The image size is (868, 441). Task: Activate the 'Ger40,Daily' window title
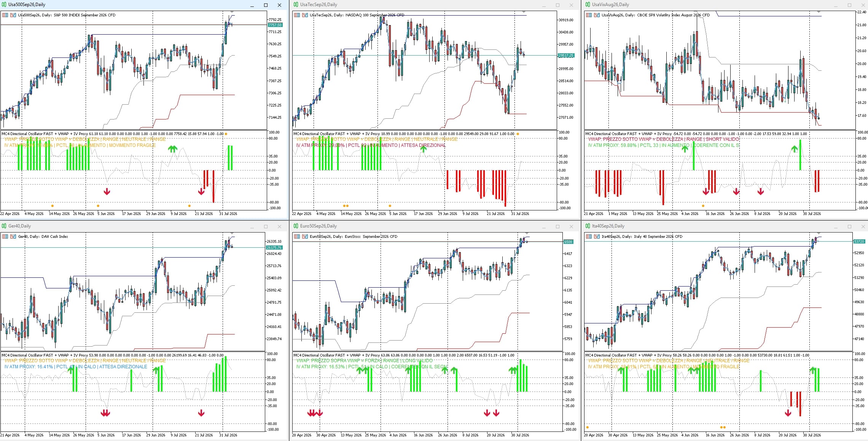click(19, 226)
